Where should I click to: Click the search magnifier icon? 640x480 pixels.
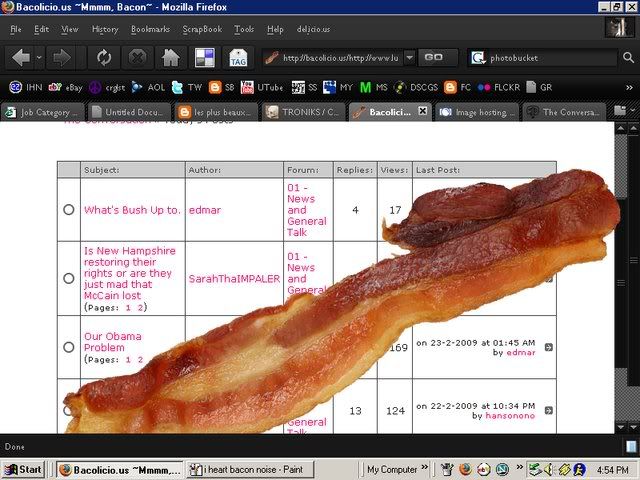coord(629,58)
